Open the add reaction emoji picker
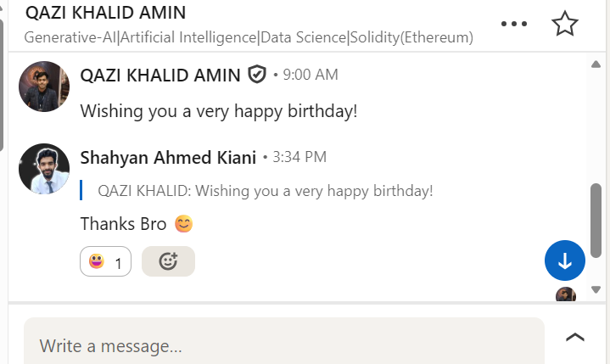The image size is (610, 364). 168,261
